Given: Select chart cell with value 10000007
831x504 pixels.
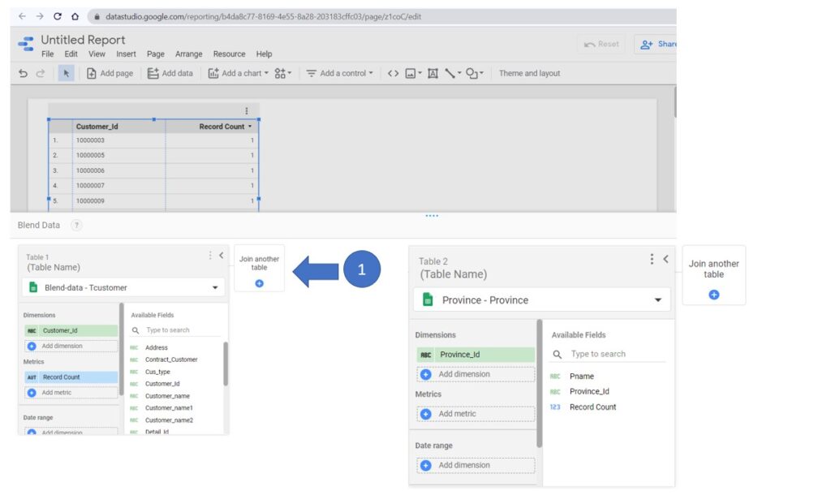Looking at the screenshot, I should pos(90,186).
